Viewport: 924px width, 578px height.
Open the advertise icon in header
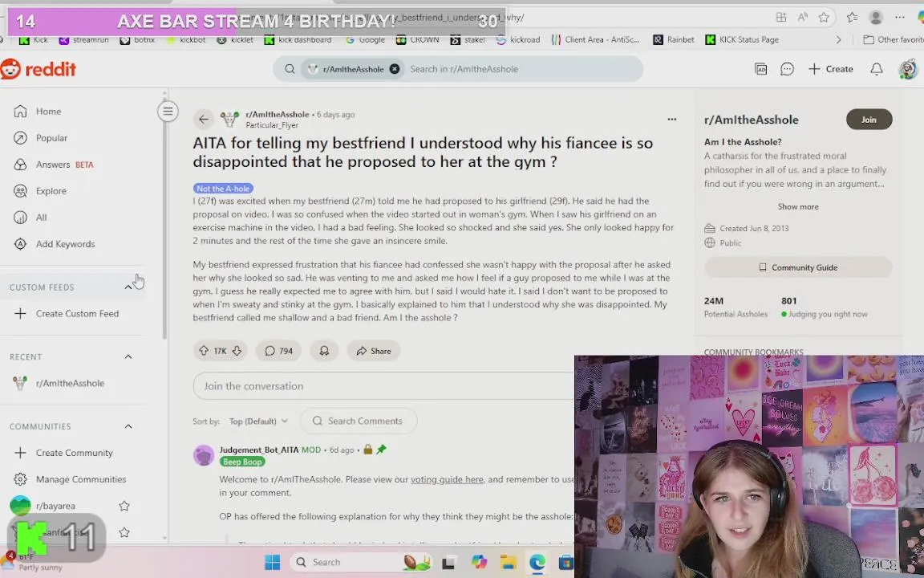pyautogui.click(x=760, y=69)
